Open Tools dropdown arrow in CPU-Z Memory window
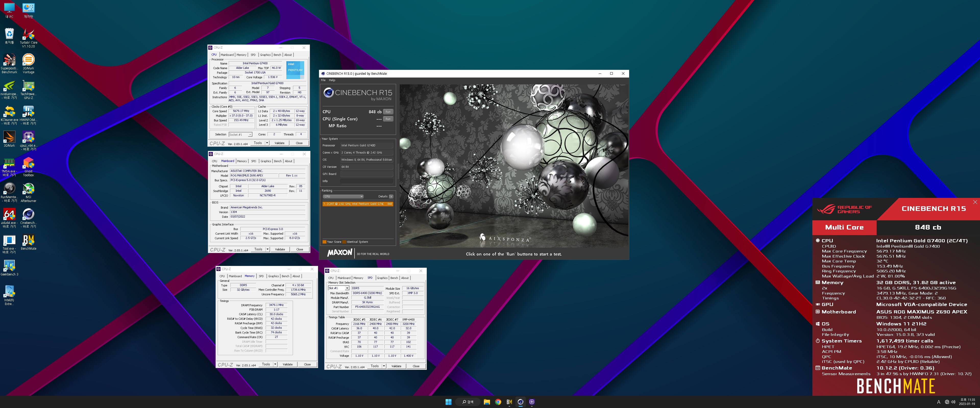The image size is (980, 408). tap(275, 364)
